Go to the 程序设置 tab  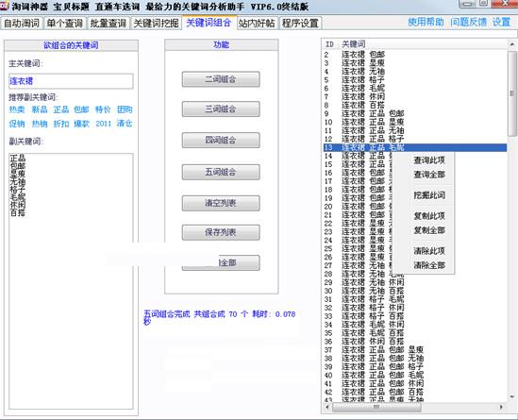pyautogui.click(x=300, y=24)
